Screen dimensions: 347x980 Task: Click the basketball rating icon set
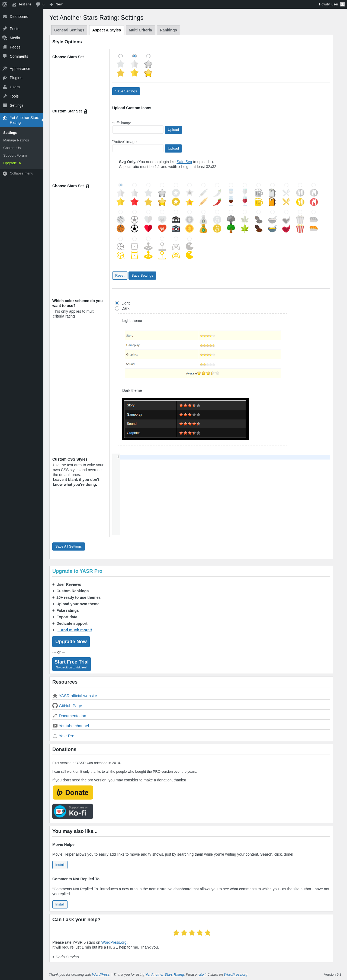tap(121, 224)
